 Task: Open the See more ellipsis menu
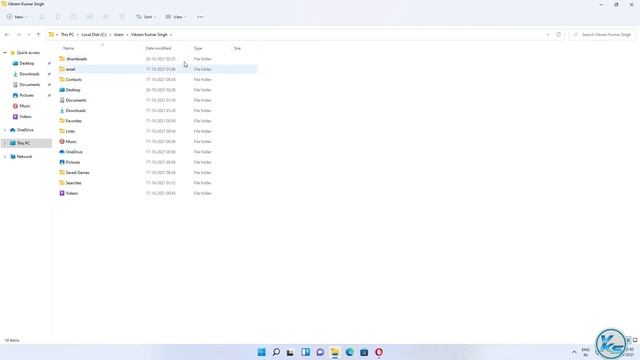pyautogui.click(x=200, y=17)
